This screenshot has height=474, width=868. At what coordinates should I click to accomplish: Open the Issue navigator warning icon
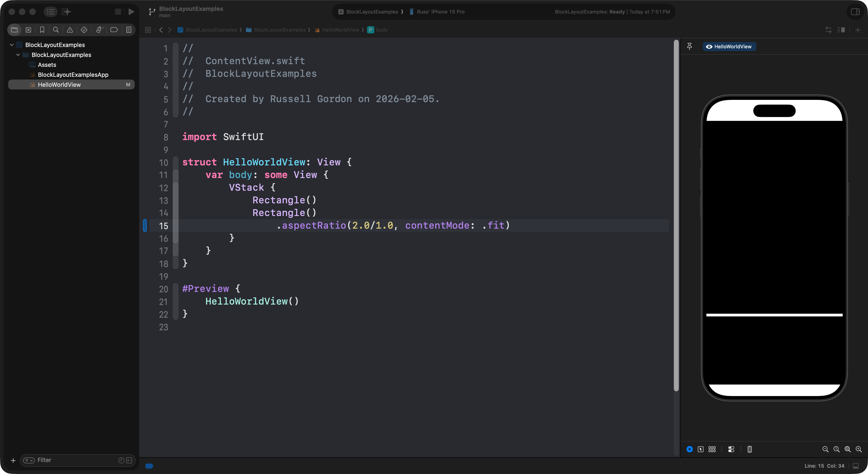click(x=70, y=30)
